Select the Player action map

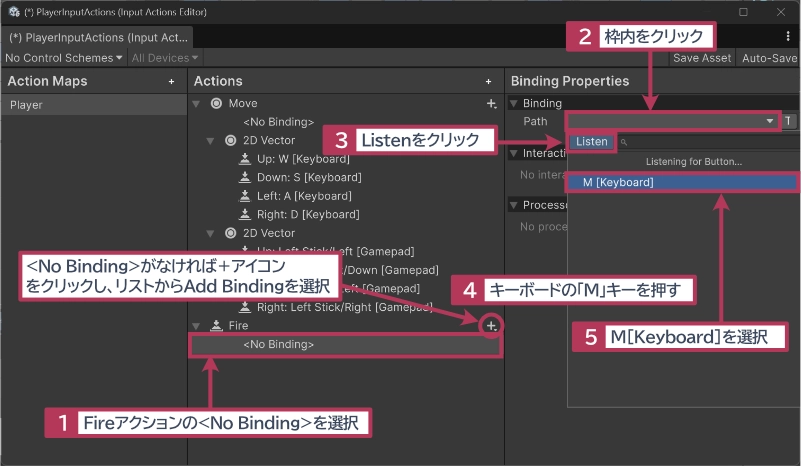[x=93, y=104]
